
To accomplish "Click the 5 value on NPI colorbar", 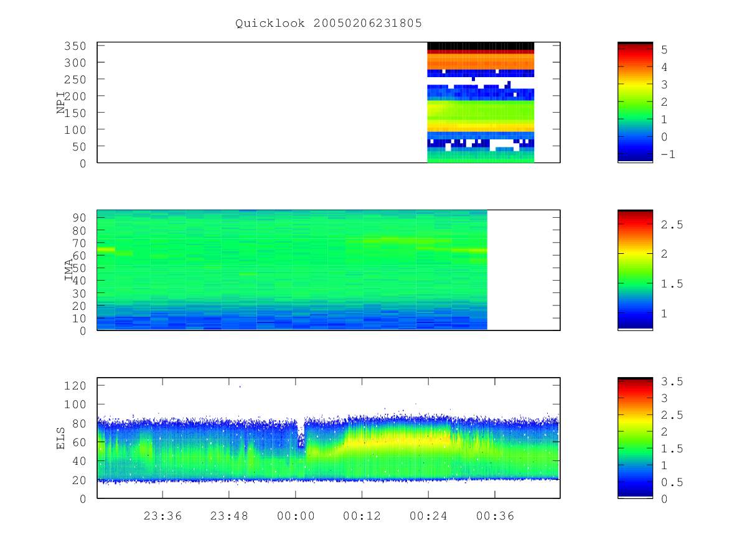I will 664,49.
